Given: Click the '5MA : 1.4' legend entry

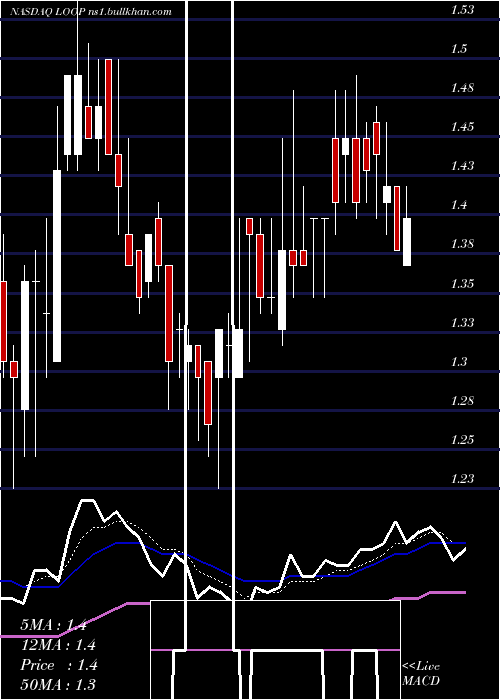Looking at the screenshot, I should click(54, 625).
